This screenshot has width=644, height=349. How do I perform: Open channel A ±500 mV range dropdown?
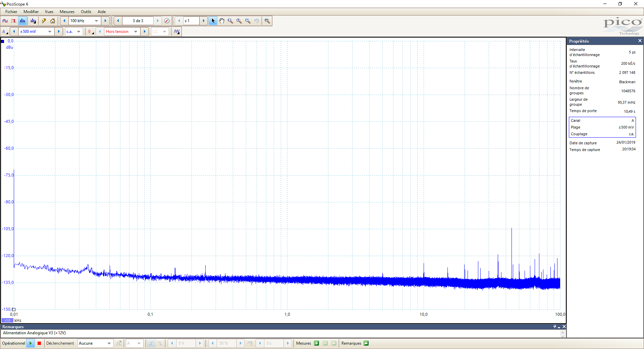click(50, 32)
